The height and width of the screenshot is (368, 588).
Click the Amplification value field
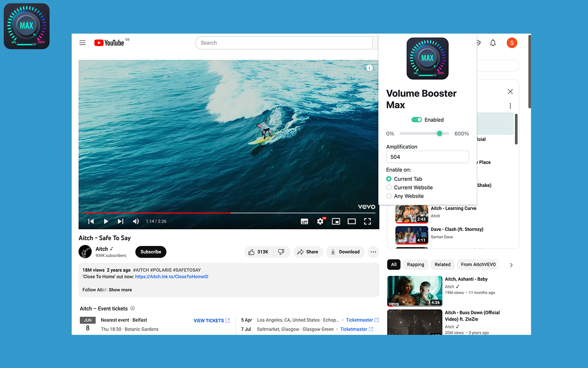pyautogui.click(x=427, y=157)
